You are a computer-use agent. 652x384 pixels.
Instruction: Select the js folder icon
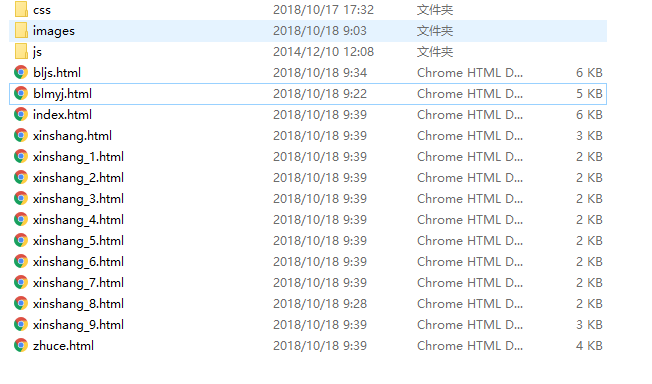click(21, 52)
